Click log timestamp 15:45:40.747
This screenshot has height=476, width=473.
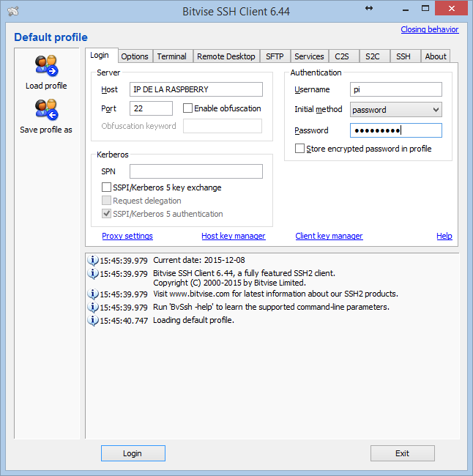point(124,321)
